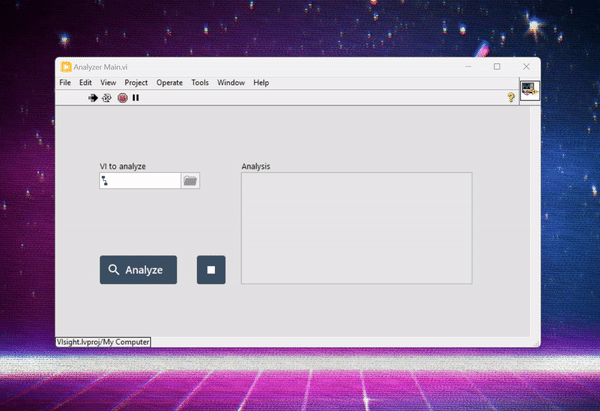Open the Project menu
This screenshot has height=411, width=600.
coord(136,83)
